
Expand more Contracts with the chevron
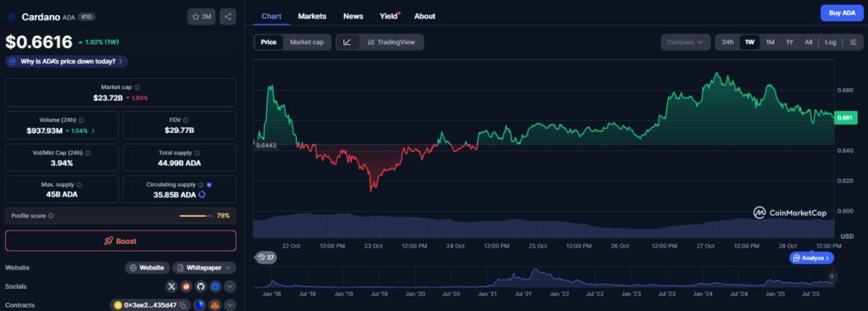[230, 305]
